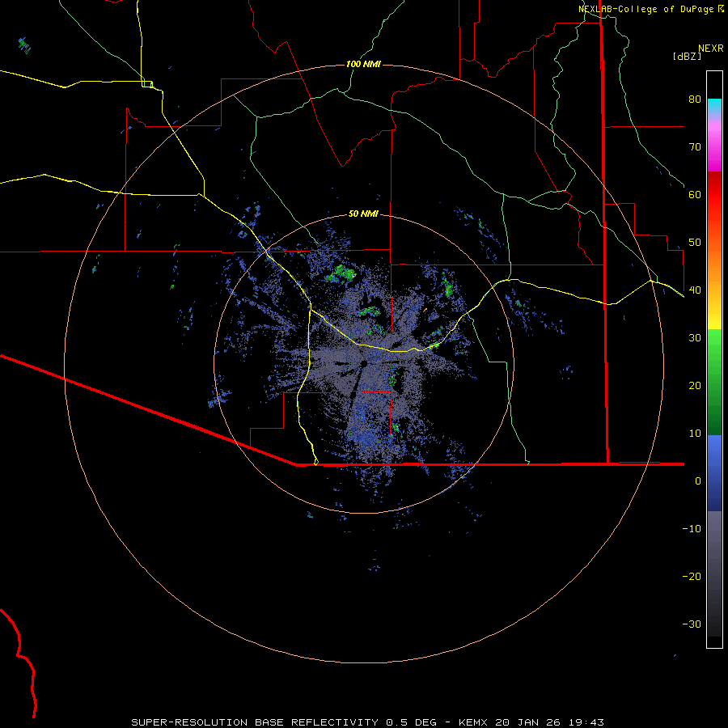Click the 20 value on dBZ scale
This screenshot has width=728, height=728.
point(695,386)
